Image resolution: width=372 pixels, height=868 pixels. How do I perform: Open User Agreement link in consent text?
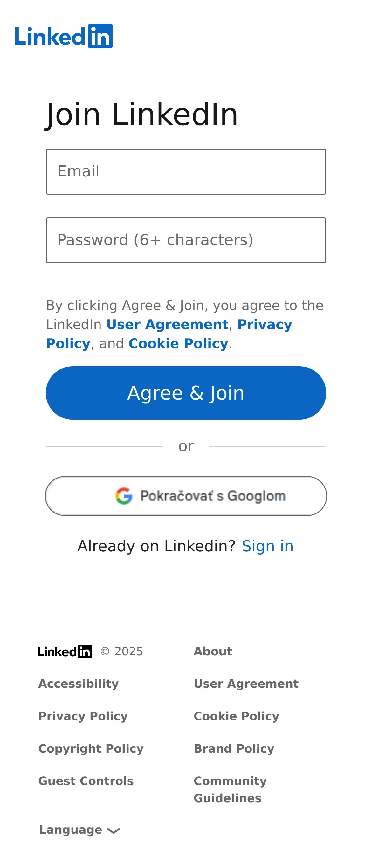click(168, 325)
